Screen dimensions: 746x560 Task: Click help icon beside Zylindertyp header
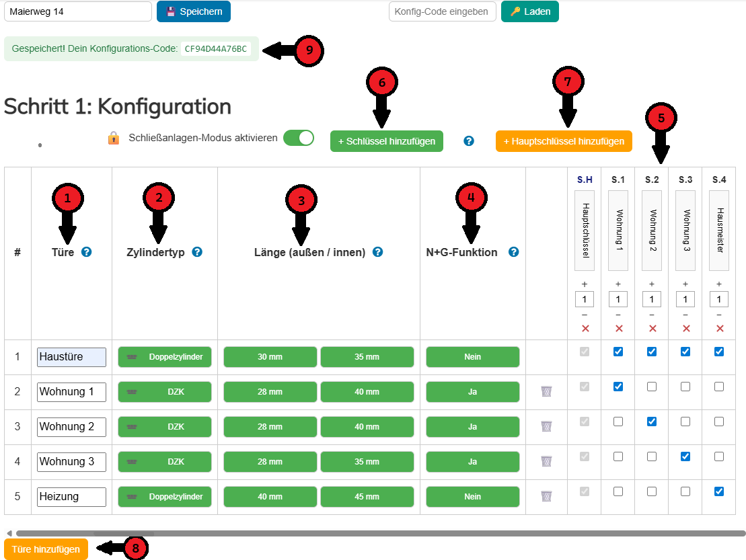tap(197, 252)
